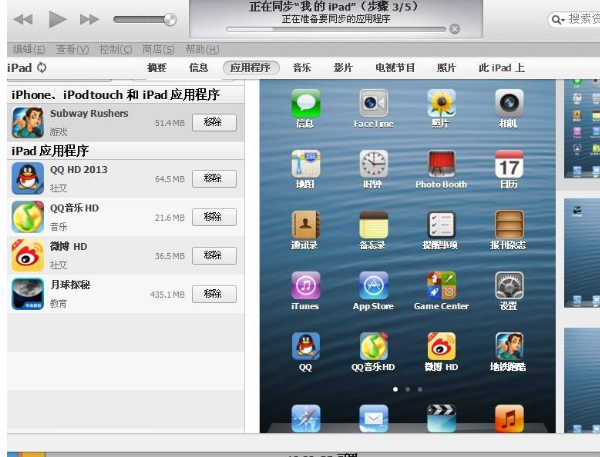Click the QQ icon on iPad home screen
Screen dimensions: 600x457
305,346
